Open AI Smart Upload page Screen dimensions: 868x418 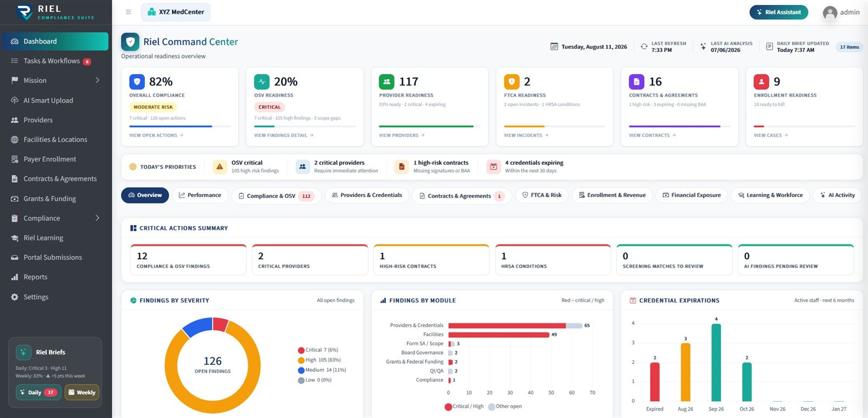click(x=56, y=100)
